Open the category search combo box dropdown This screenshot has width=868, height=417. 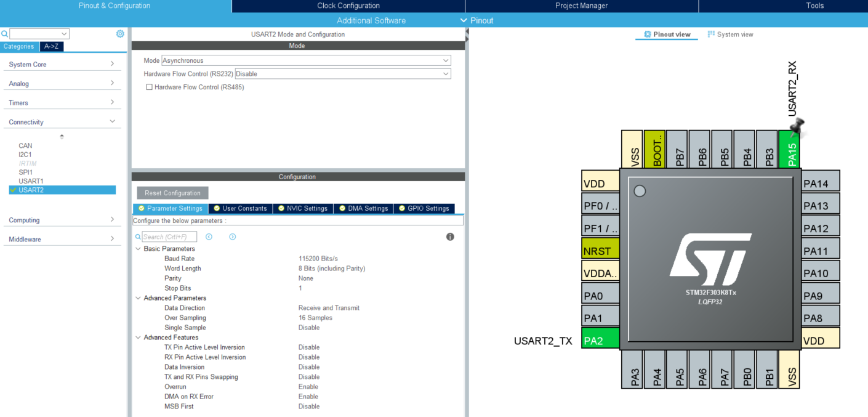tap(65, 34)
